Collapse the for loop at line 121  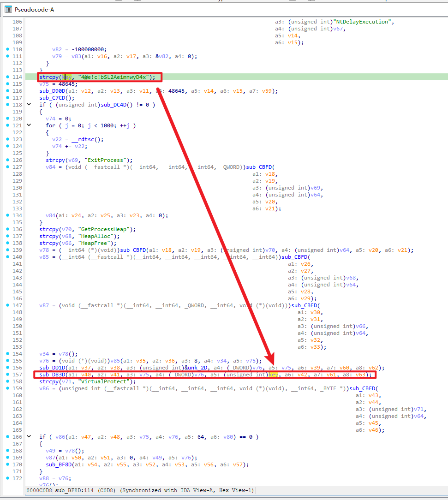click(29, 125)
